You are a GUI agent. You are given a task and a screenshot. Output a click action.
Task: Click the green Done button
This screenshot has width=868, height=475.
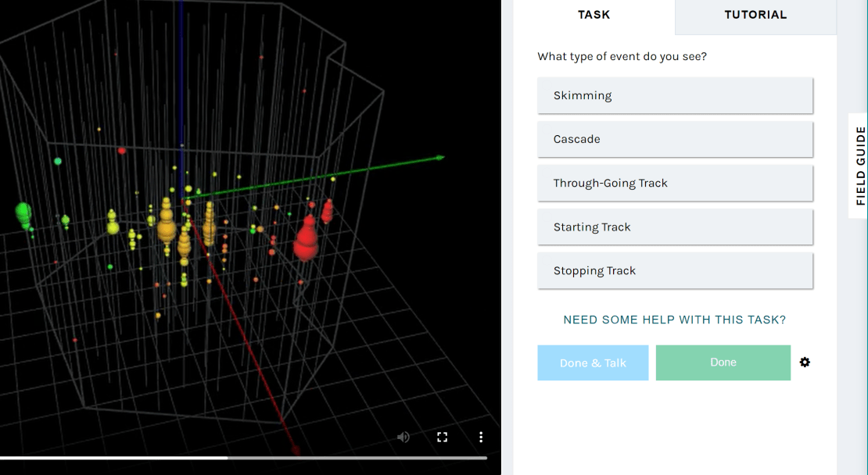(x=723, y=362)
